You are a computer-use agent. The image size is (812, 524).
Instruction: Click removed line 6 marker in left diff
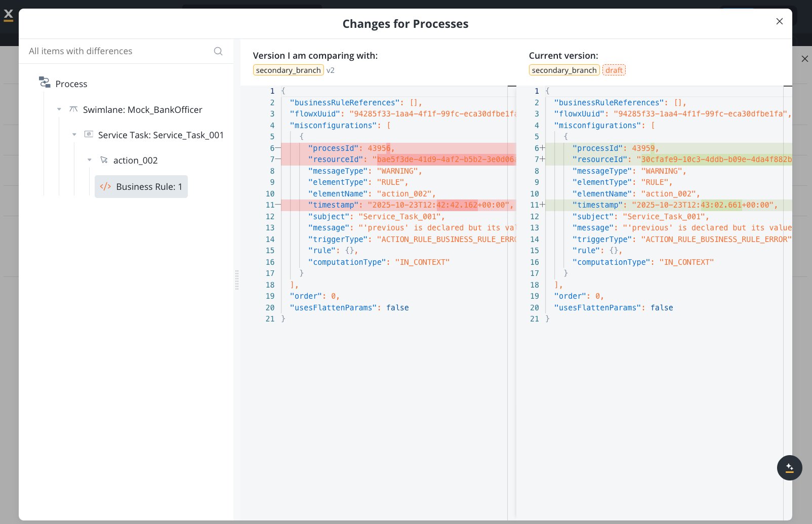coord(278,148)
